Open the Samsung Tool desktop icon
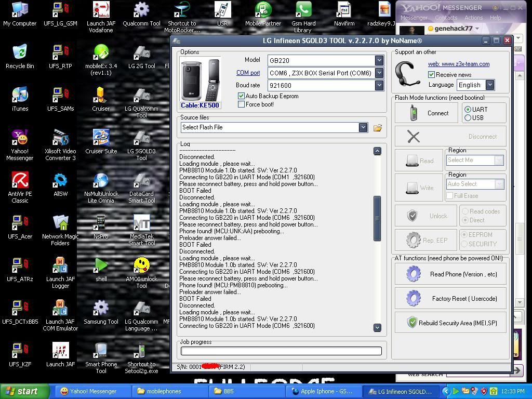This screenshot has height=399, width=532. tap(101, 312)
